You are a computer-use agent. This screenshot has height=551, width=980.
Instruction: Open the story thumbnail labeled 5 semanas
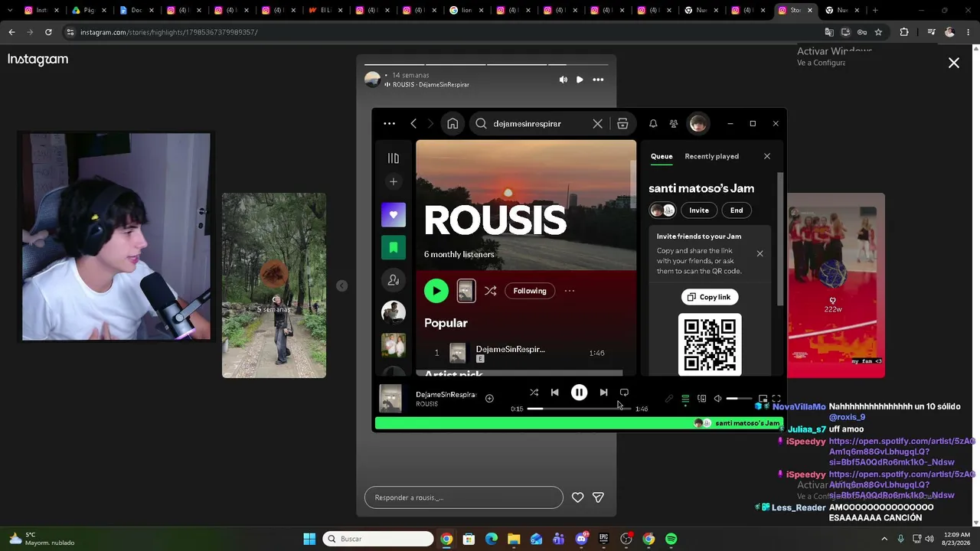[274, 285]
